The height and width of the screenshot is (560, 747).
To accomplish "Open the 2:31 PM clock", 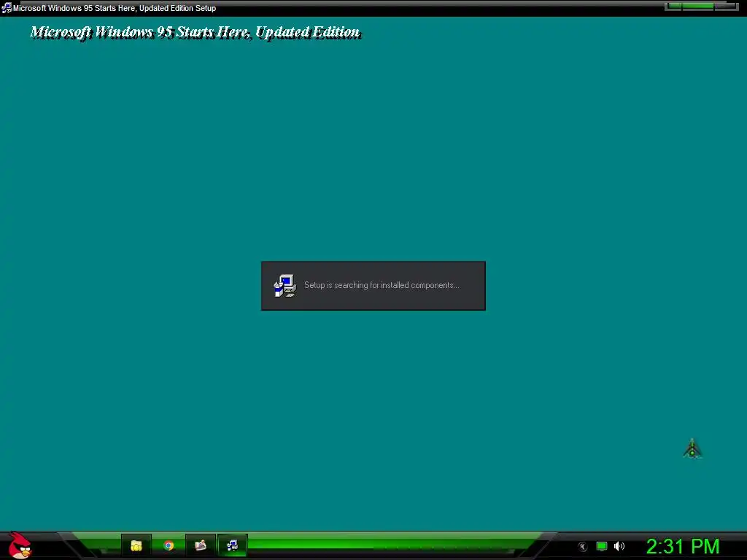I will (682, 546).
